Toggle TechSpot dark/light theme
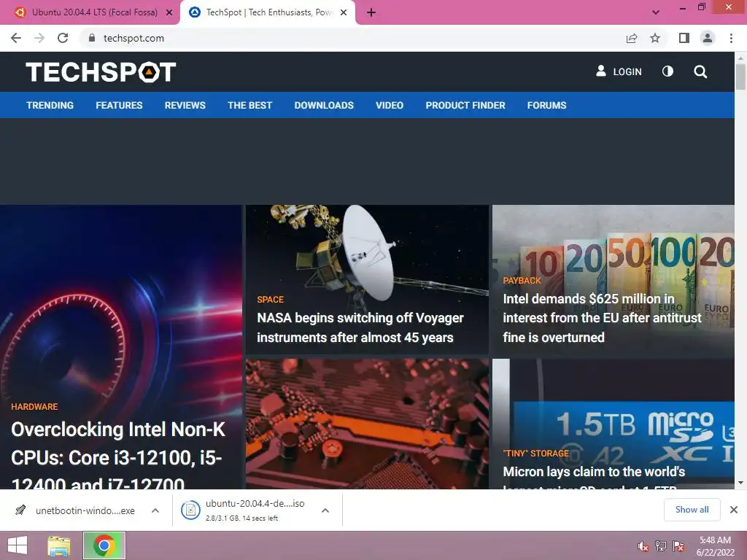 coord(668,71)
